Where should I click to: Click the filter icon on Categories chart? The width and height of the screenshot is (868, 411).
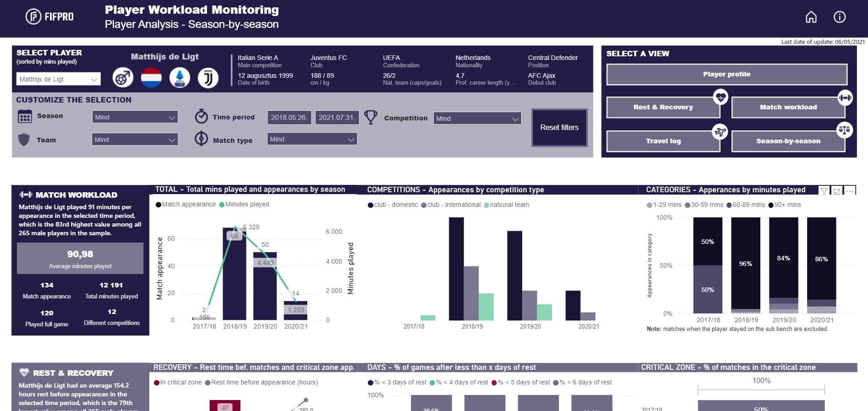click(824, 191)
